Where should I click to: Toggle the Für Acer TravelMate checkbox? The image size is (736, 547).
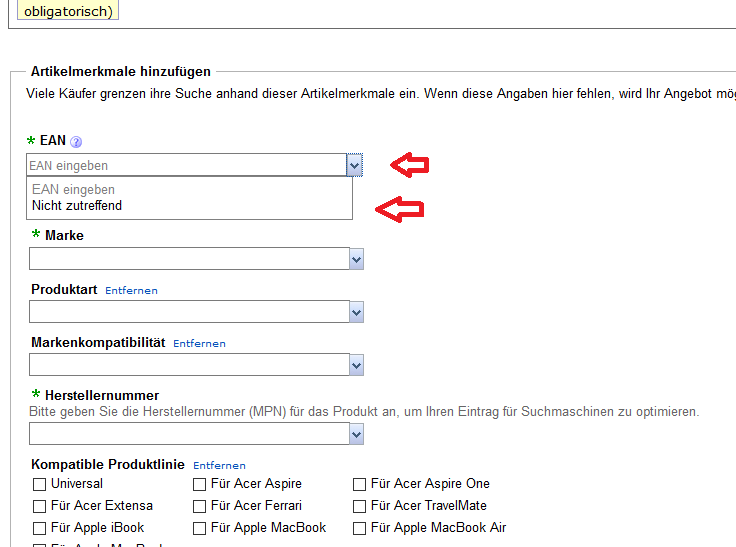(x=360, y=506)
